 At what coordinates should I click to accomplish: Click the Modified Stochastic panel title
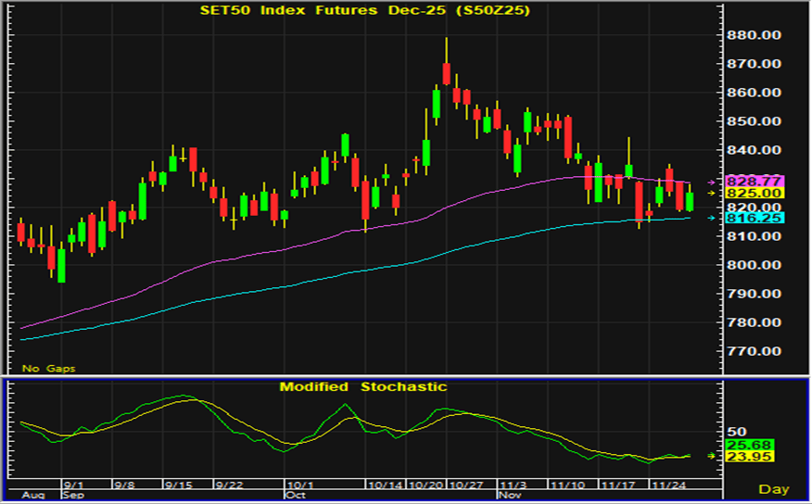[x=363, y=386]
